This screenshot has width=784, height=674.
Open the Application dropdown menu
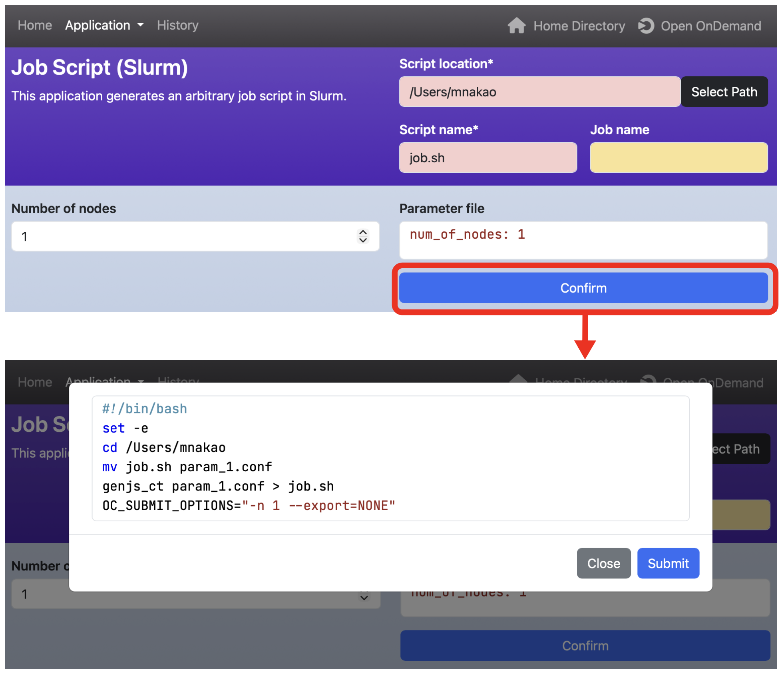104,25
